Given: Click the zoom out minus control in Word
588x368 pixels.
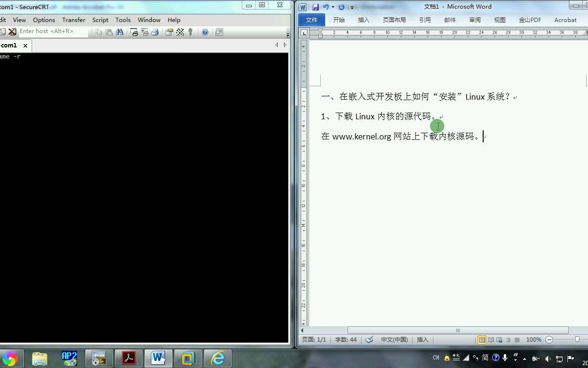Looking at the screenshot, I should 549,339.
